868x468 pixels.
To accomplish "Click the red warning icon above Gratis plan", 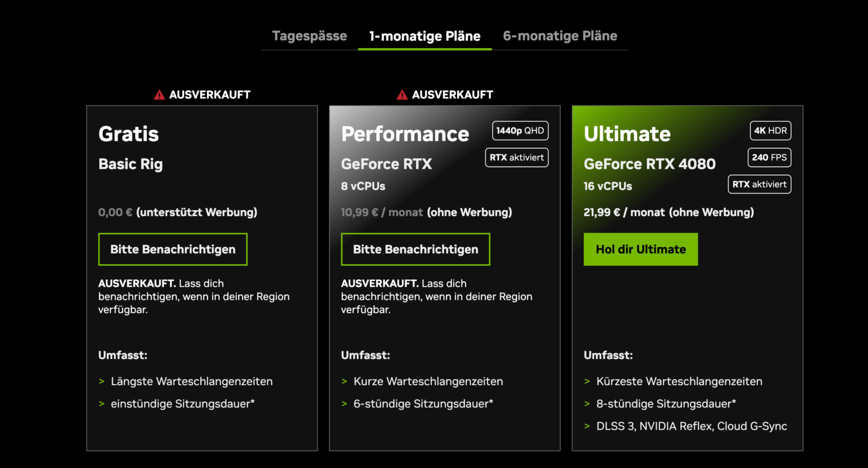I will [x=160, y=94].
